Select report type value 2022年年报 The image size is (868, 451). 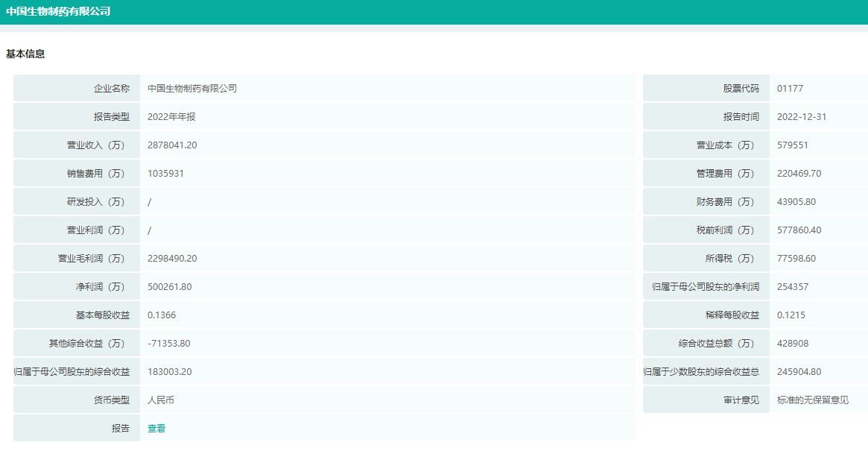171,116
